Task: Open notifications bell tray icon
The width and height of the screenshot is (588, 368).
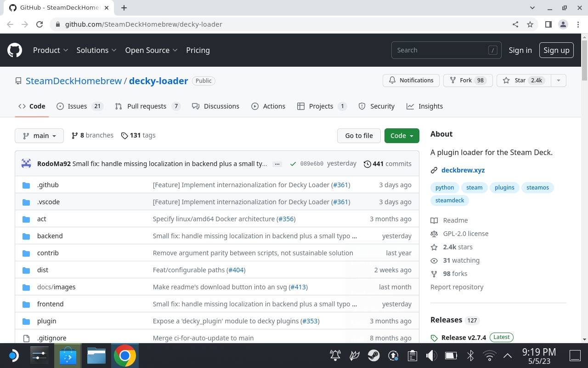Action: (335, 356)
